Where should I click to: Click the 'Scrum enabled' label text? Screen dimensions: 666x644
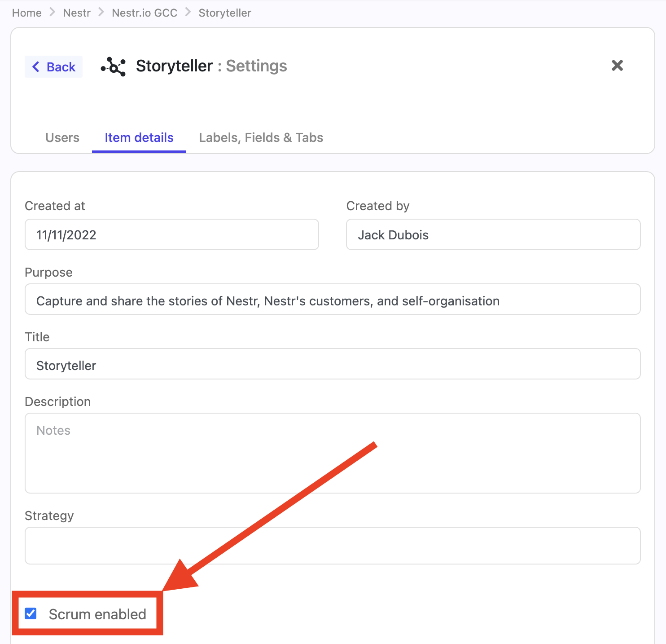(97, 614)
